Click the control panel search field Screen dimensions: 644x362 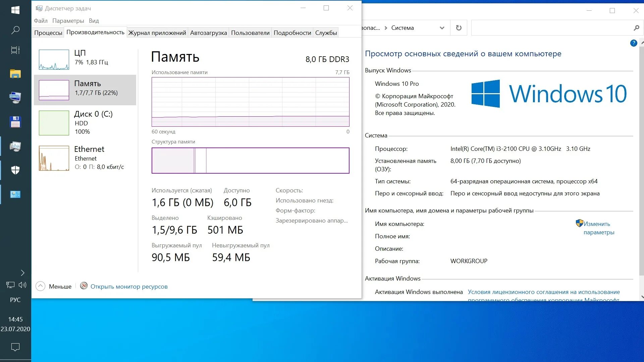[x=557, y=28]
